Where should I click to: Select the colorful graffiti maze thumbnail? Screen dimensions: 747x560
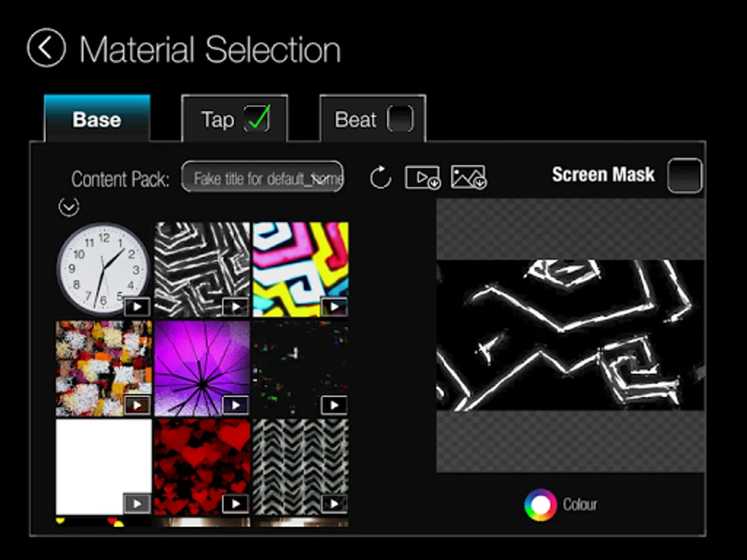301,269
